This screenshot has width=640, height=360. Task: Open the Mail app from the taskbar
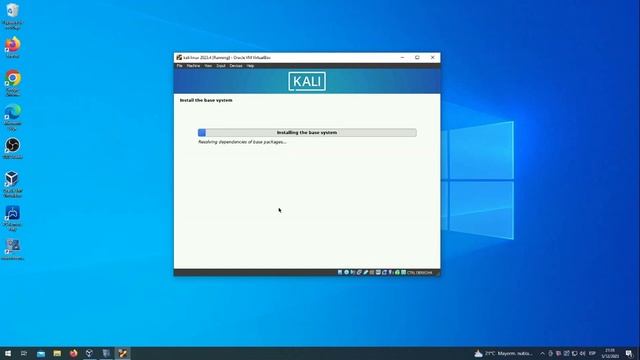coord(41,354)
